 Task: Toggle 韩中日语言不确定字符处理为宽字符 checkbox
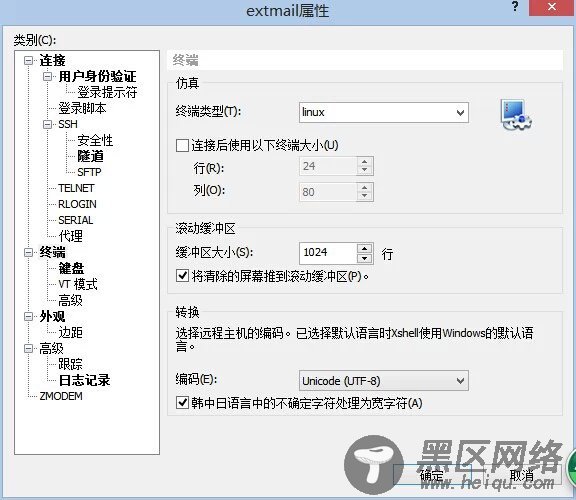coord(182,403)
